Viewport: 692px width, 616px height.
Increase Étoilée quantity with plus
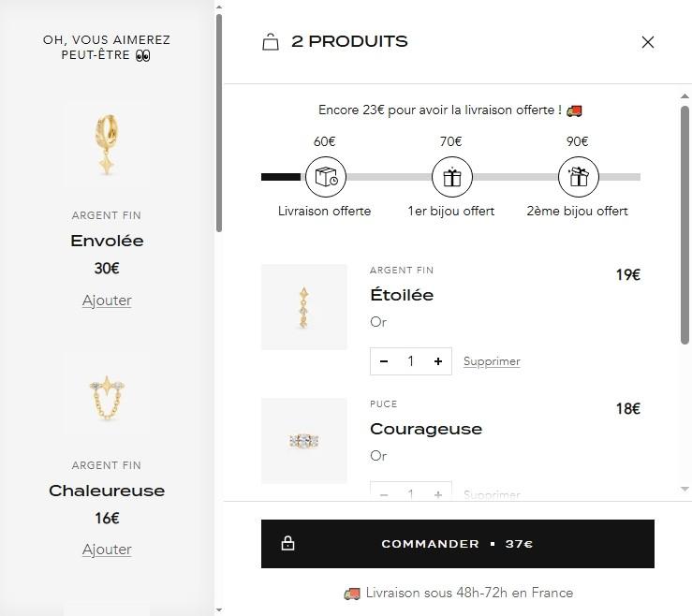[x=437, y=361]
